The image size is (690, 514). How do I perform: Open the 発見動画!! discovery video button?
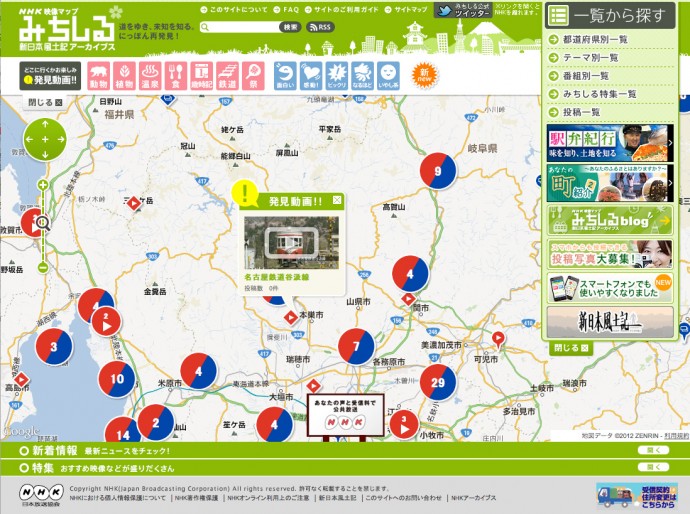[x=50, y=76]
